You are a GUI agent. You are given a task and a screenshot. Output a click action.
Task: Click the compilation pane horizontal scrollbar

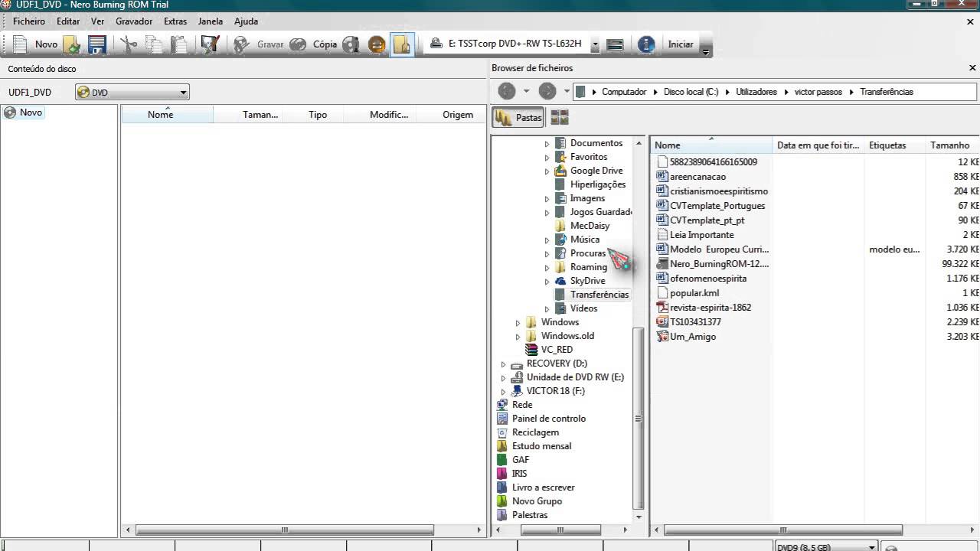pyautogui.click(x=285, y=530)
